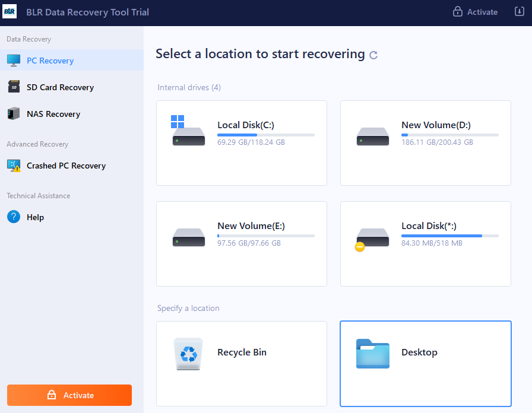Click the 97.56 GB/97.66 GB text
Image resolution: width=532 pixels, height=413 pixels.
(x=249, y=243)
